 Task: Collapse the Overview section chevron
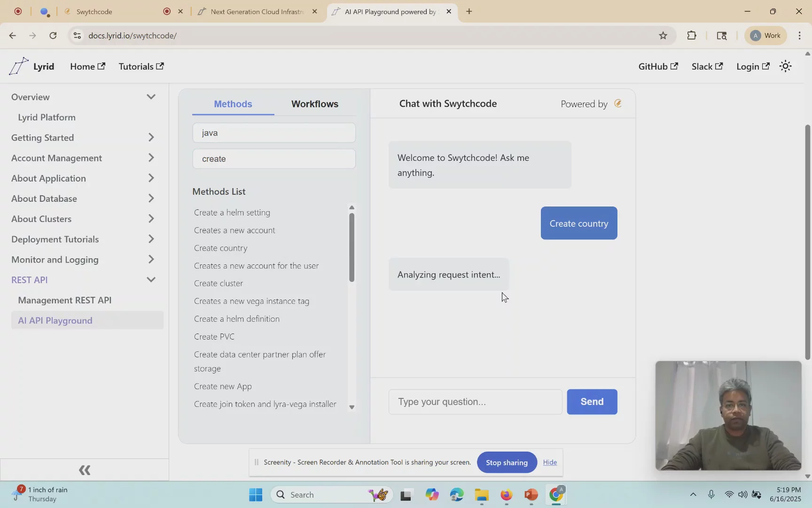click(x=151, y=97)
